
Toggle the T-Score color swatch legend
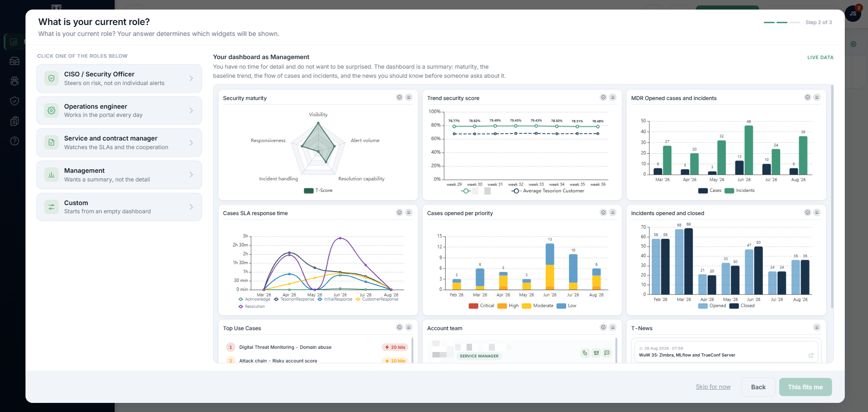coord(309,191)
